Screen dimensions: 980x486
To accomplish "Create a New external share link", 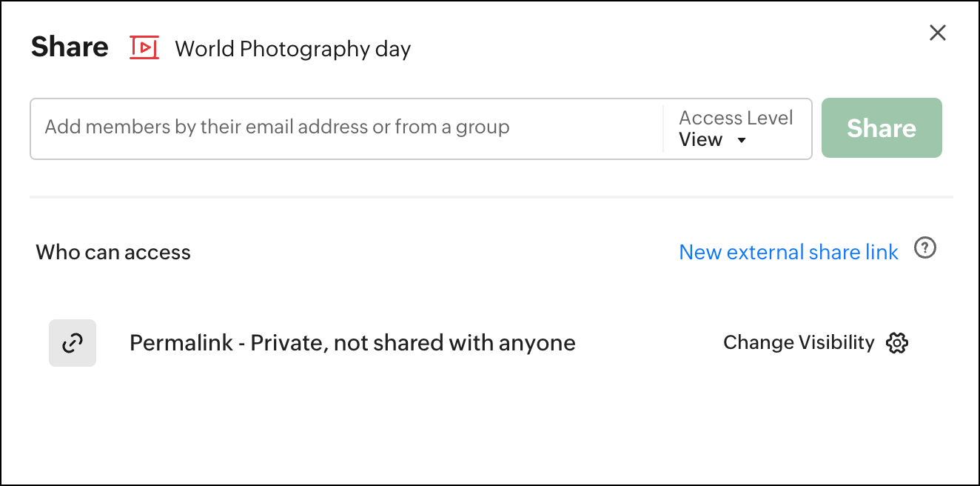I will click(x=788, y=252).
